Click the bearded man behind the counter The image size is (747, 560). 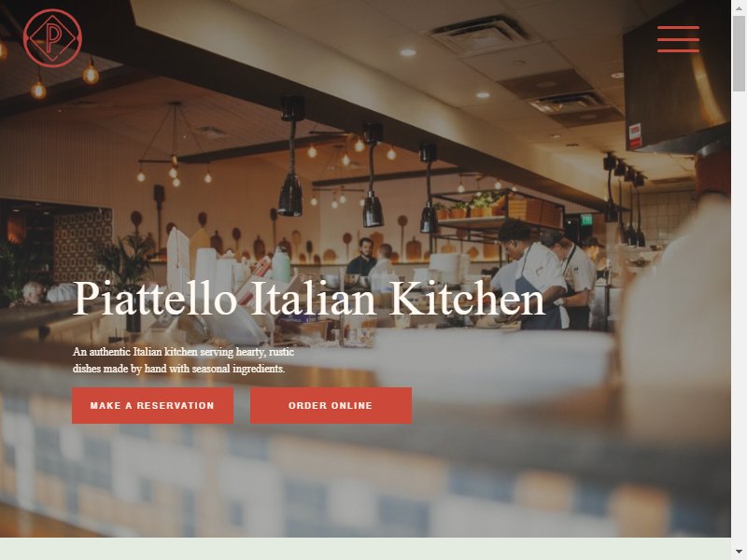click(x=362, y=258)
